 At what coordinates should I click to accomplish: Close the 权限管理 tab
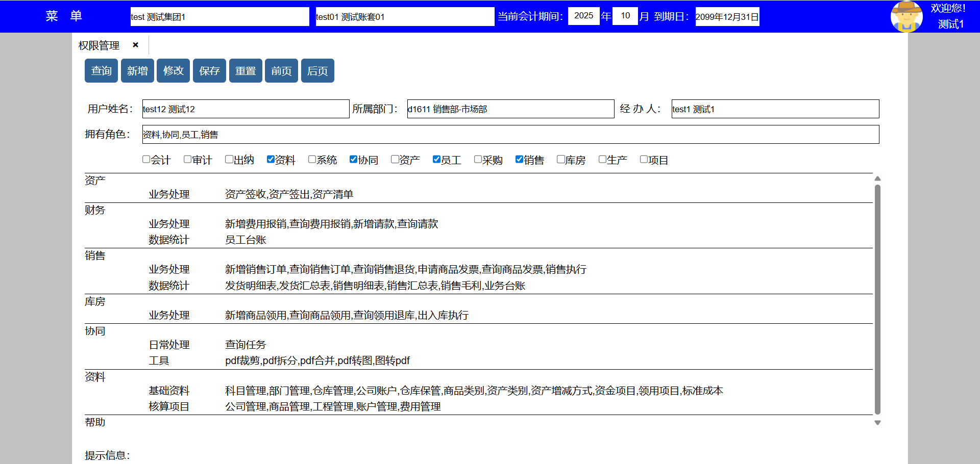click(135, 45)
